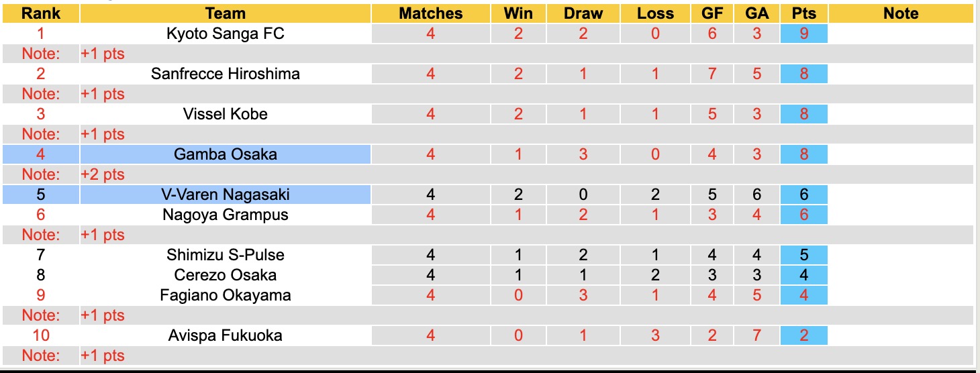
Task: Open the Vissel Kobe team entry
Action: pos(225,114)
